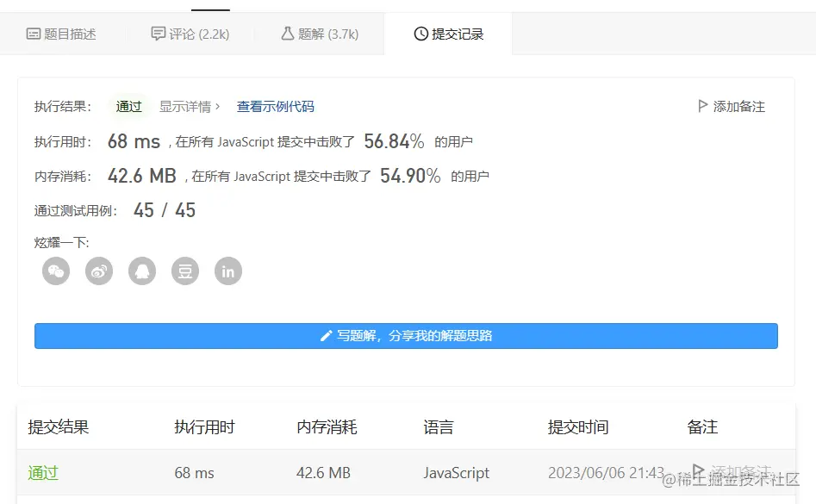Click the comment bubble icon on 评论 tab
816x504 pixels.
159,34
